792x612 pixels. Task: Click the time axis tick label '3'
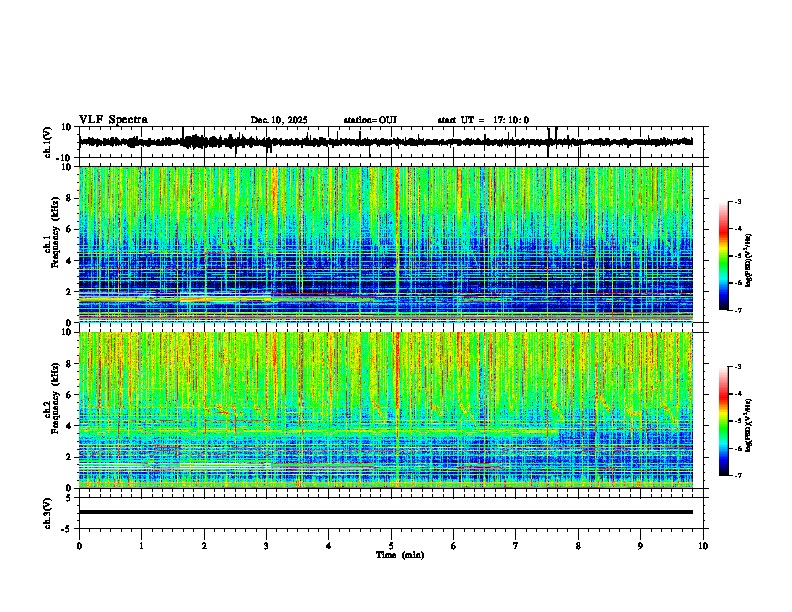tap(266, 546)
